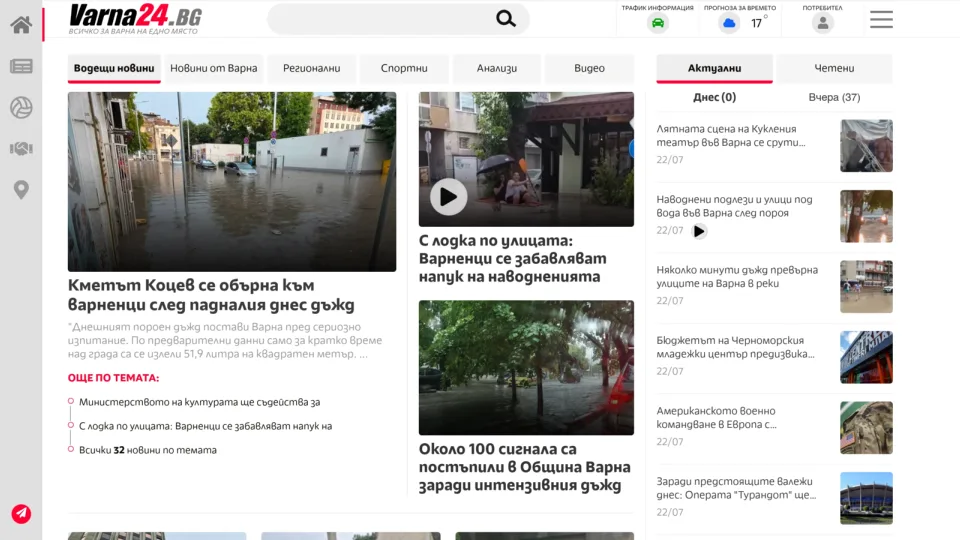
Task: Open news Наводнени подлези и улици
Action: (735, 206)
